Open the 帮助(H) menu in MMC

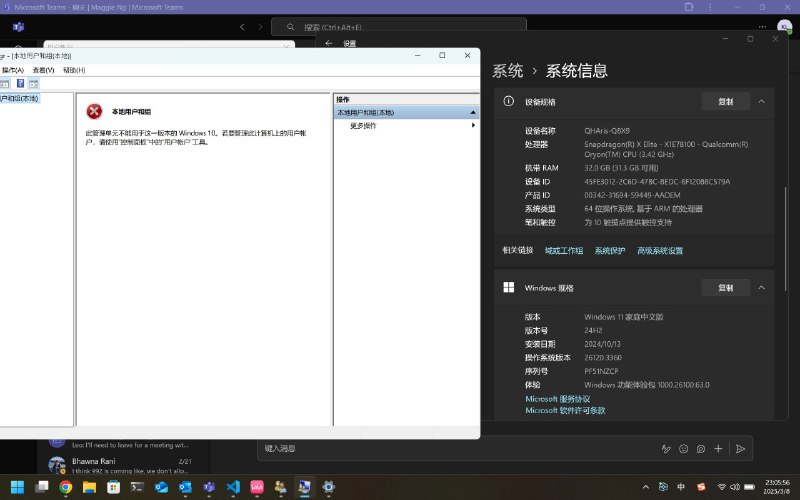point(74,70)
